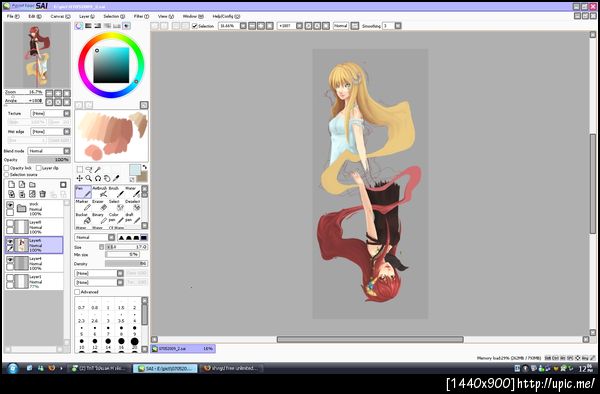Open the Canvas menu
600x394 pixels.
pyautogui.click(x=60, y=16)
